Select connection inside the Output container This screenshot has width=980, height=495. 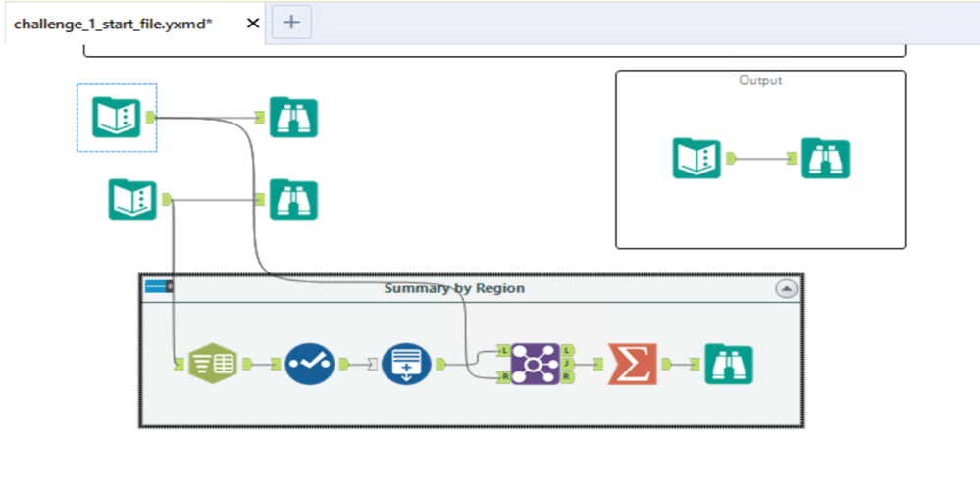761,159
